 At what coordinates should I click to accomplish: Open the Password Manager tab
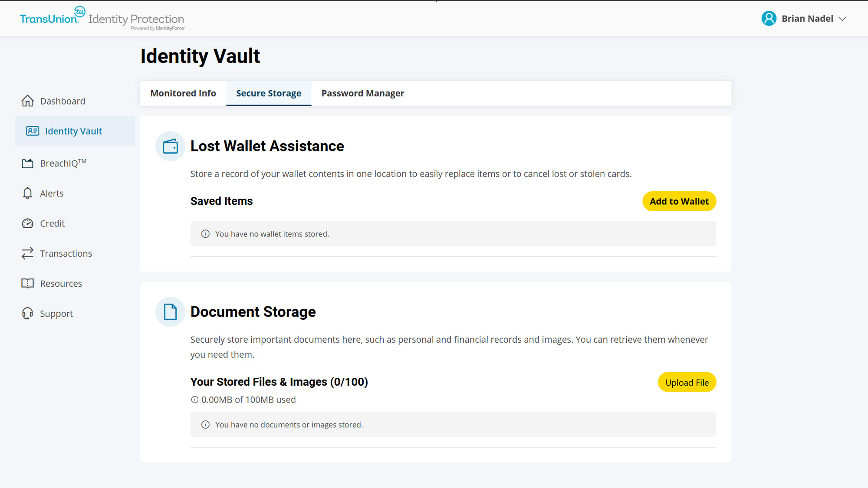(362, 94)
